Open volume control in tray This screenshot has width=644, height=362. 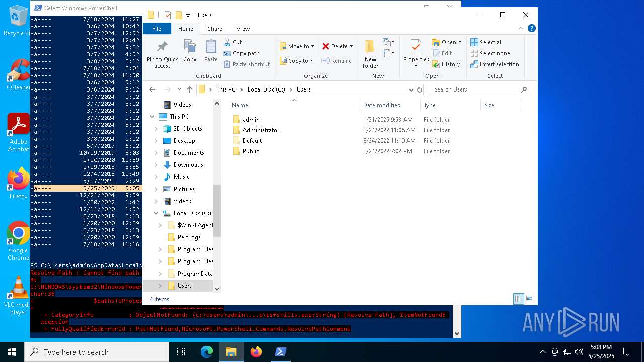click(579, 352)
